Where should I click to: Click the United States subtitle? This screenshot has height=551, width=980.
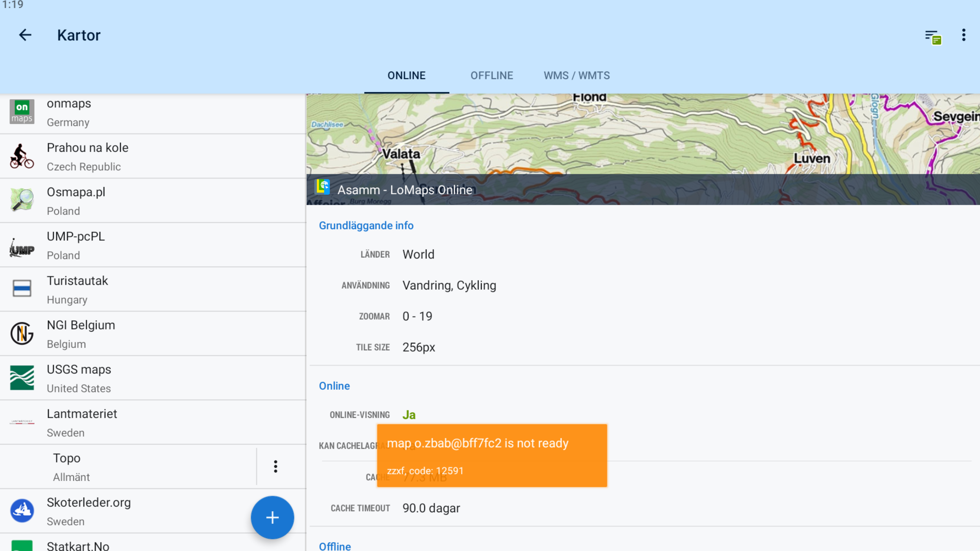(x=79, y=388)
